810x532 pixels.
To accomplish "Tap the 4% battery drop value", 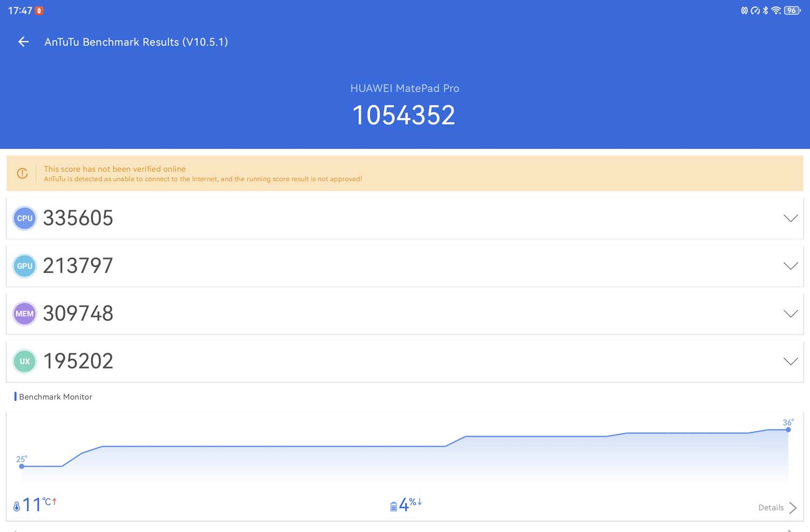I will tap(410, 504).
